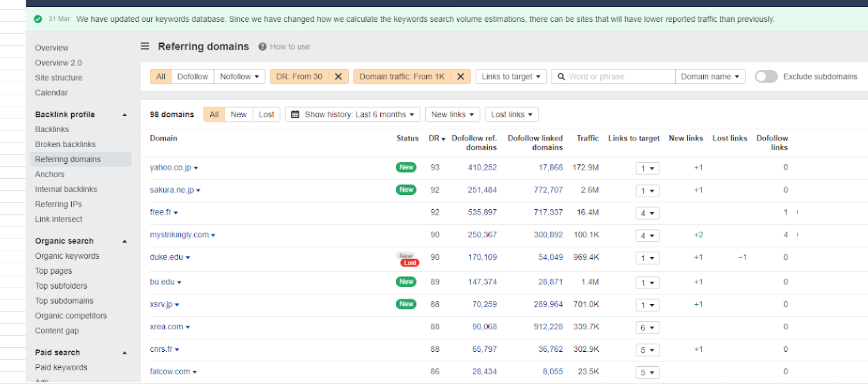Sort by the Traffic column header

[x=588, y=138]
